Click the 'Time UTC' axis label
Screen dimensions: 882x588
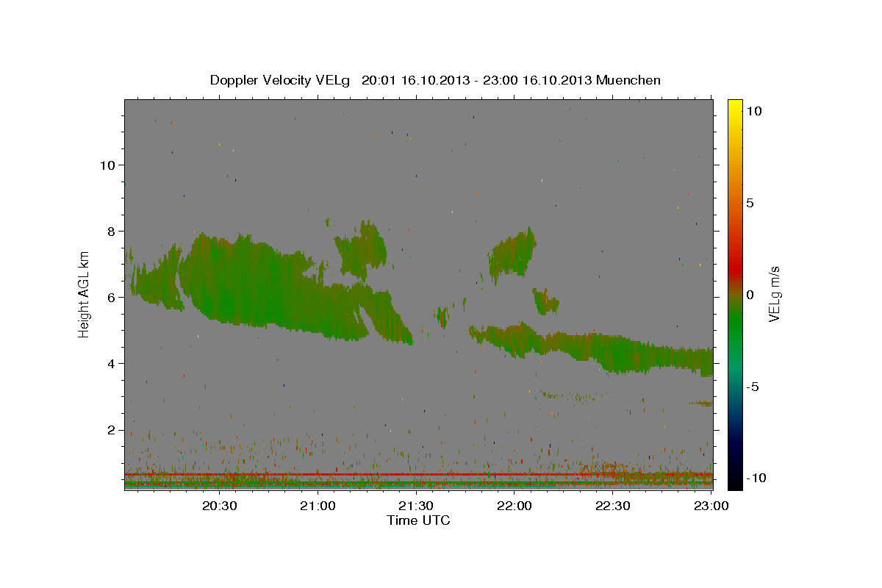[x=418, y=520]
